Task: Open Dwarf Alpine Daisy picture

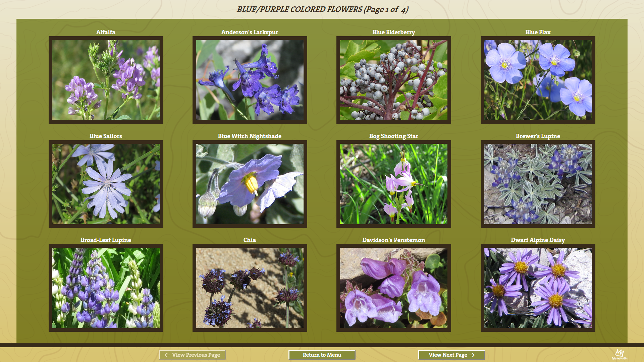Action: tap(538, 288)
